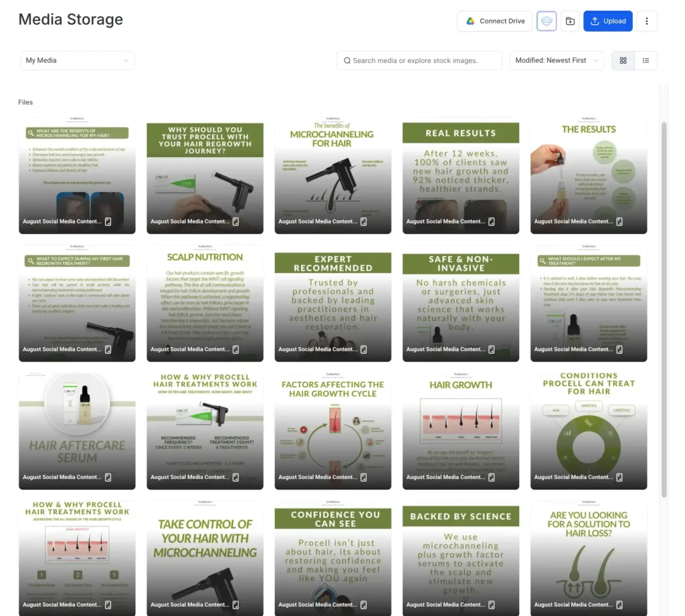The image size is (685, 616).
Task: Upload a new media file
Action: coord(607,21)
